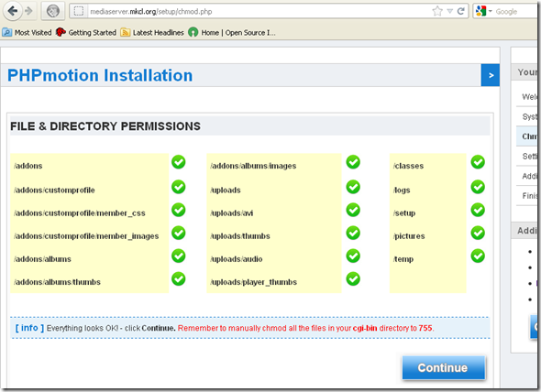Click the /pictures directory text
Image resolution: width=541 pixels, height=392 pixels.
pyautogui.click(x=409, y=236)
